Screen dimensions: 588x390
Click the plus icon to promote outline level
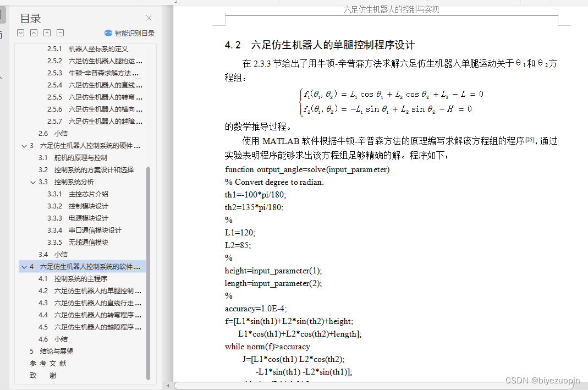[x=47, y=32]
